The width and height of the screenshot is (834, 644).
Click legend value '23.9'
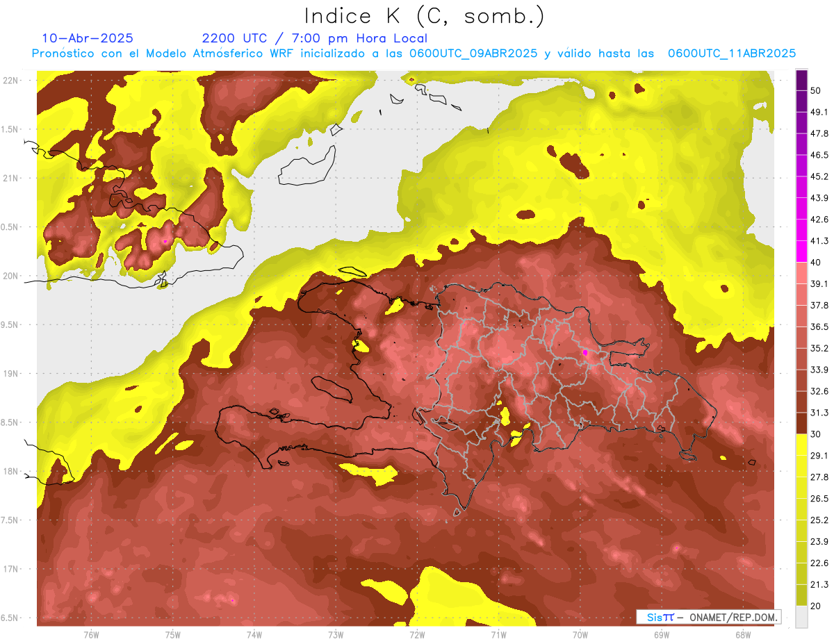point(819,542)
